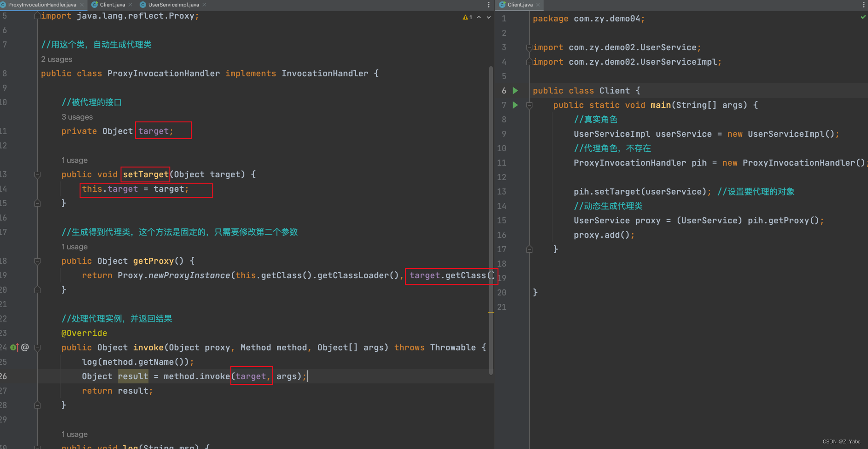Click the 'return result;' statement
The image size is (868, 449).
pyautogui.click(x=117, y=391)
